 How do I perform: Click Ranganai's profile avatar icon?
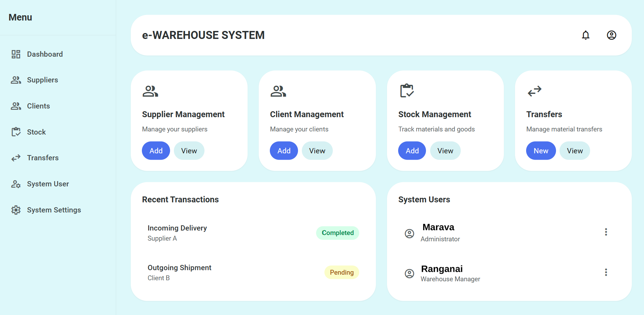tap(409, 274)
